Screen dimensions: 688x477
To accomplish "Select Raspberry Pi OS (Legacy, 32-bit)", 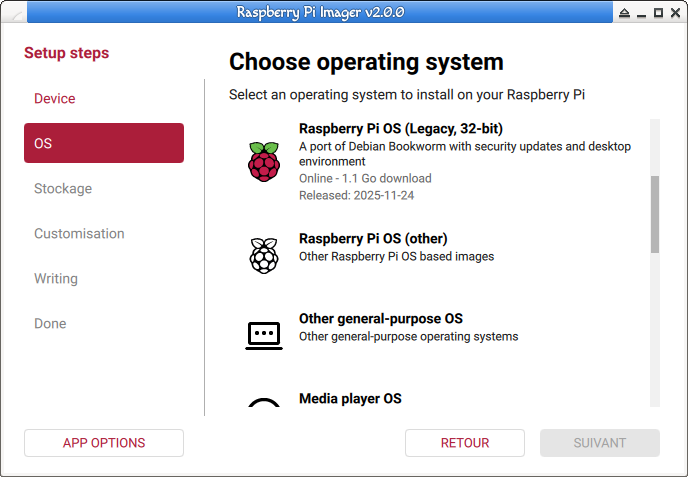I will click(x=440, y=162).
